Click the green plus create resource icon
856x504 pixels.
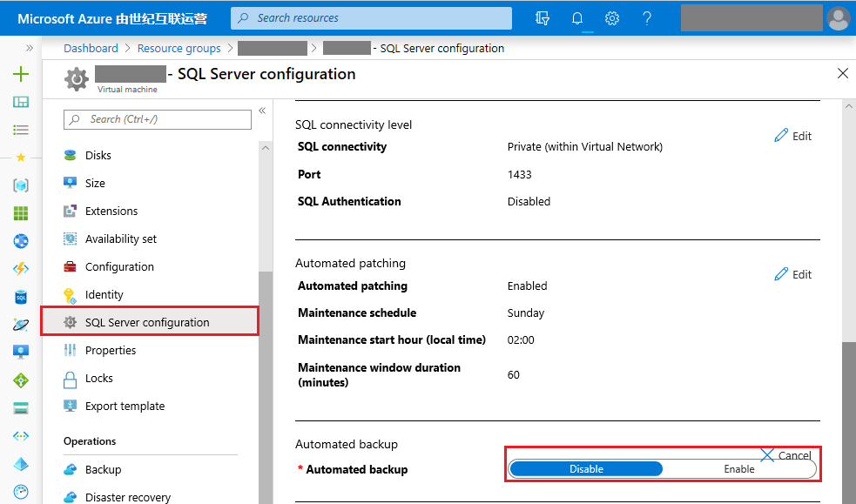pos(21,75)
